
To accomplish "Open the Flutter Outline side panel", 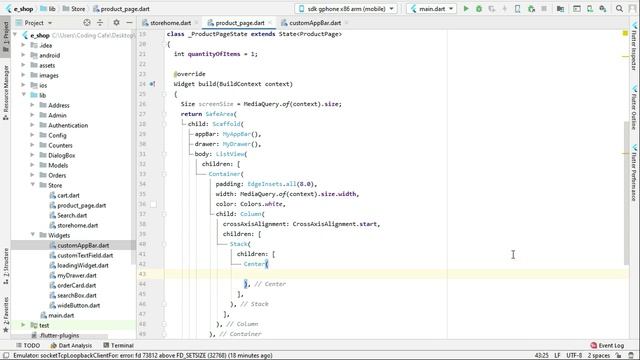I will [x=634, y=108].
